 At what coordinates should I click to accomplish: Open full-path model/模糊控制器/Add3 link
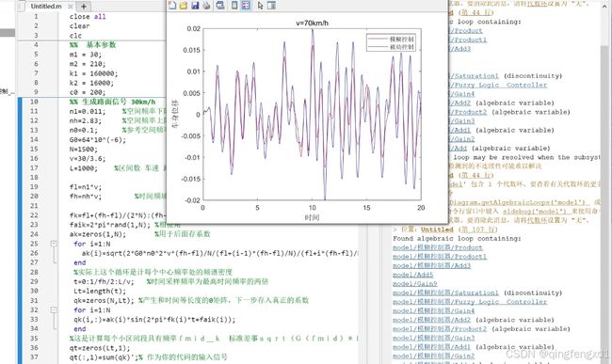click(431, 265)
